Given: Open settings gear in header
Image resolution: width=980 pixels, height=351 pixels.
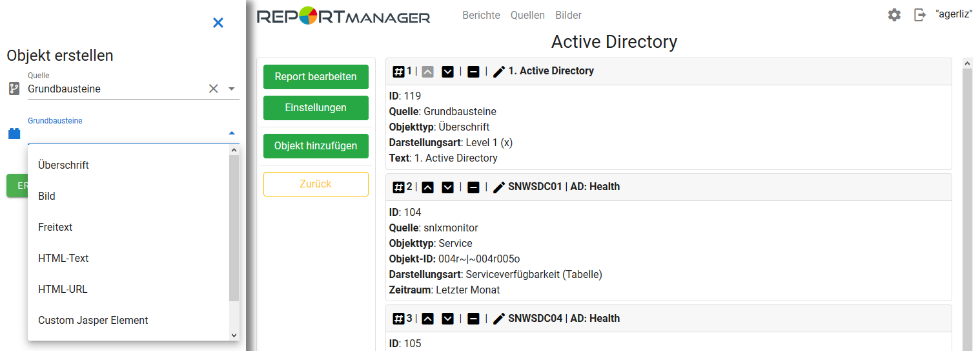Looking at the screenshot, I should click(894, 14).
